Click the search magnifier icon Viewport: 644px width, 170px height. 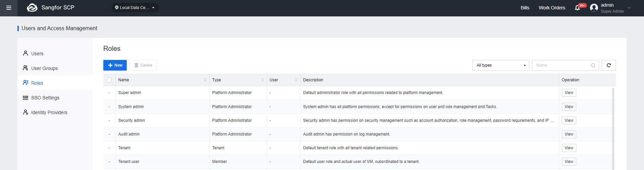593,65
